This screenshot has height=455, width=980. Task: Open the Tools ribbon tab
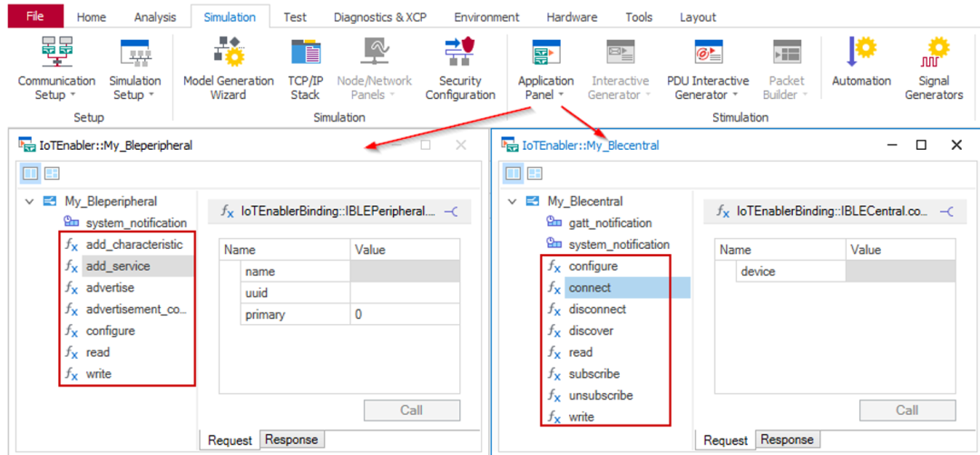coord(638,17)
